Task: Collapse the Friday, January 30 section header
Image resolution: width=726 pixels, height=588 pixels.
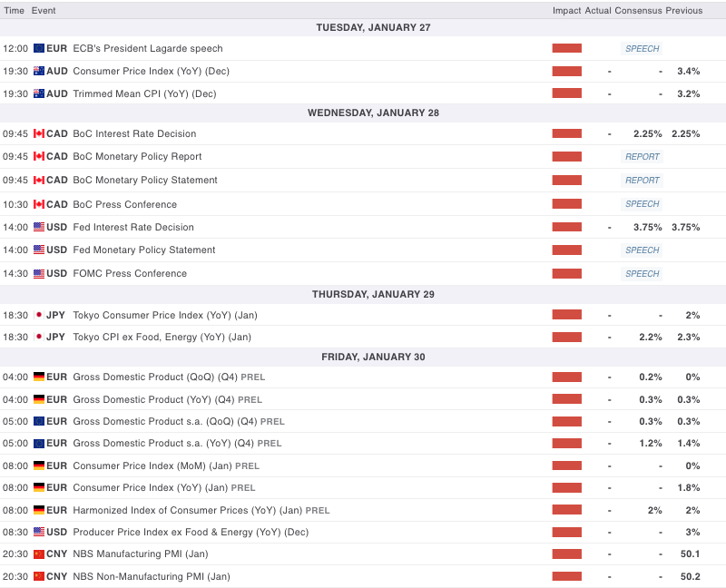Action: tap(363, 357)
